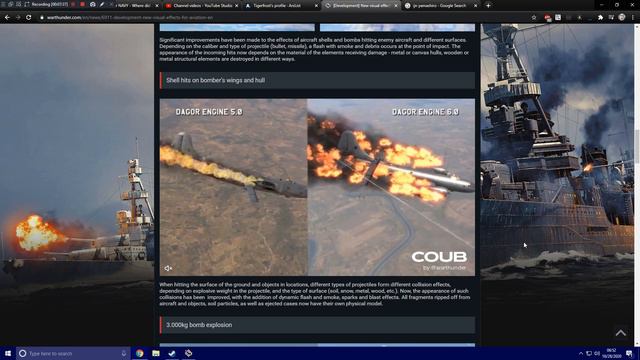Go back to the previous page

pyautogui.click(x=7, y=18)
